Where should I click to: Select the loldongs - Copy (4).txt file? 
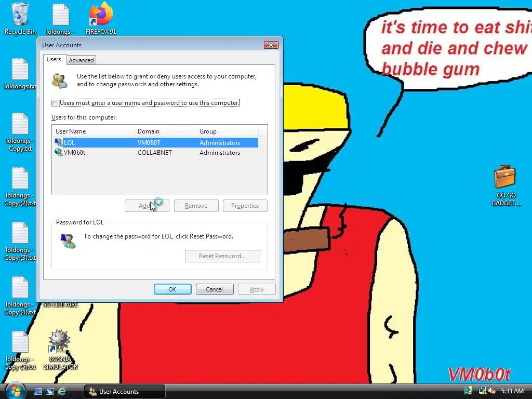[20, 296]
